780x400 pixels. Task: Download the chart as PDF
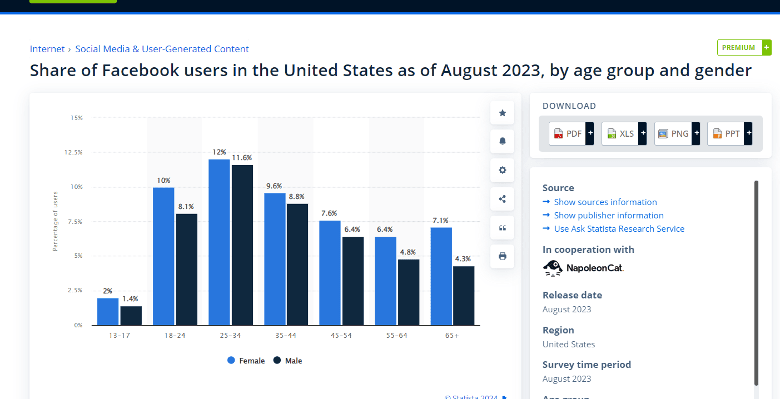pos(571,133)
